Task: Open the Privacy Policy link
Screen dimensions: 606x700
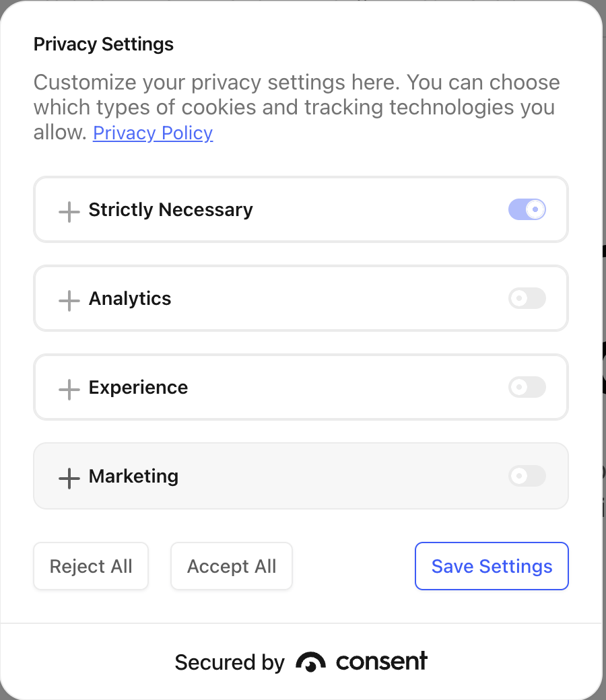Action: (x=153, y=133)
